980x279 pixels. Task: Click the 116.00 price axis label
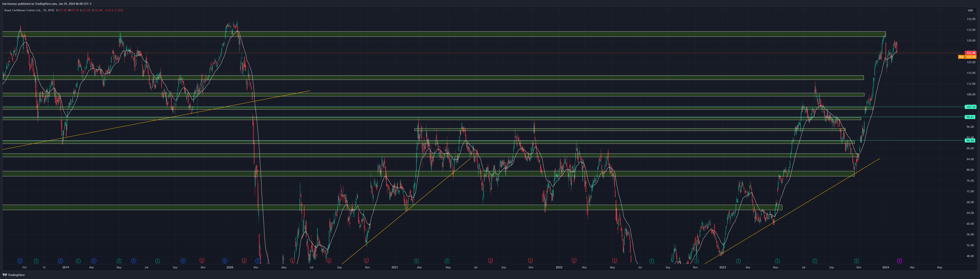tap(970, 73)
